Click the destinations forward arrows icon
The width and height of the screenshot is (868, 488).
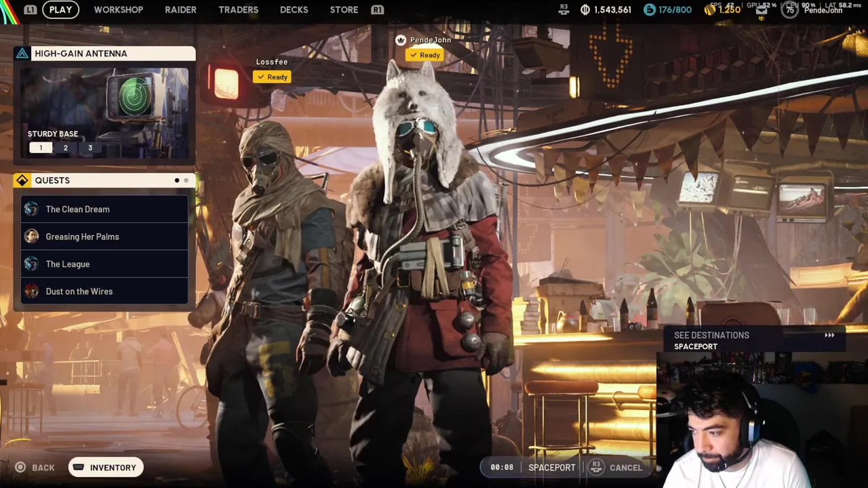coord(829,335)
